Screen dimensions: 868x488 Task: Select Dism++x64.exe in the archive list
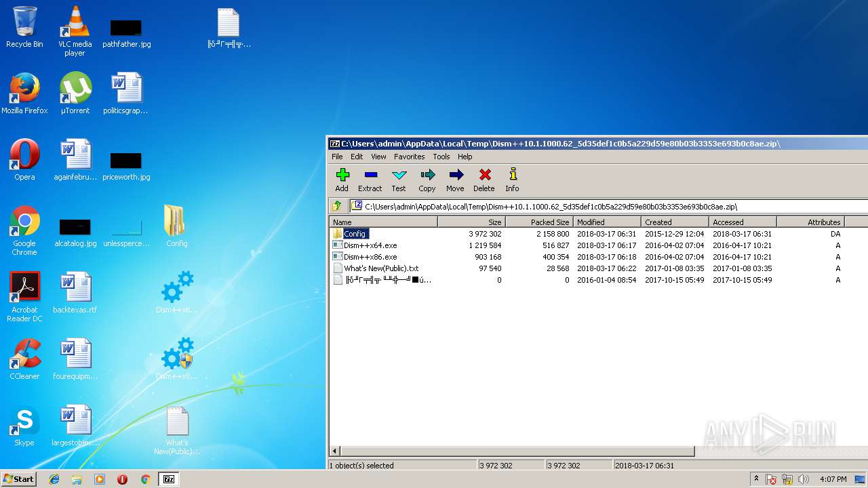click(370, 245)
